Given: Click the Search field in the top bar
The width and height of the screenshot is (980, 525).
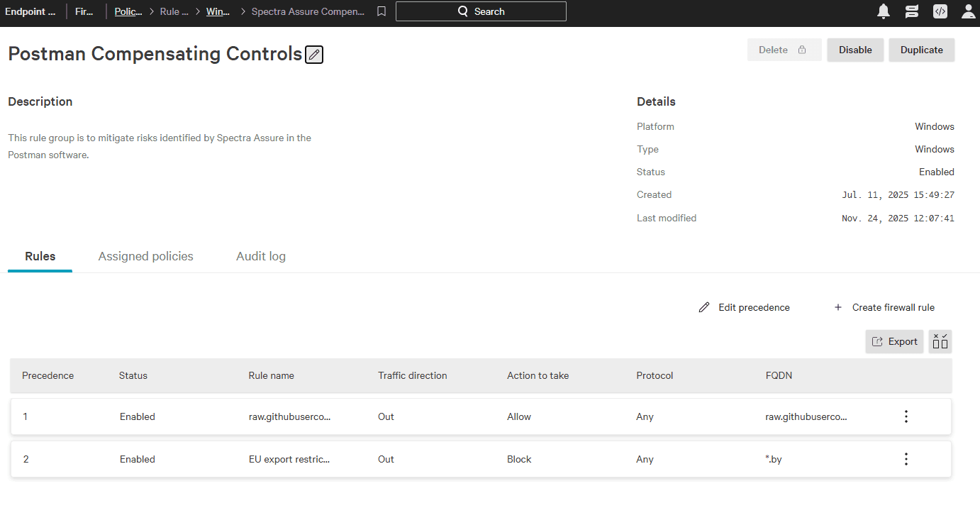Looking at the screenshot, I should [x=481, y=11].
